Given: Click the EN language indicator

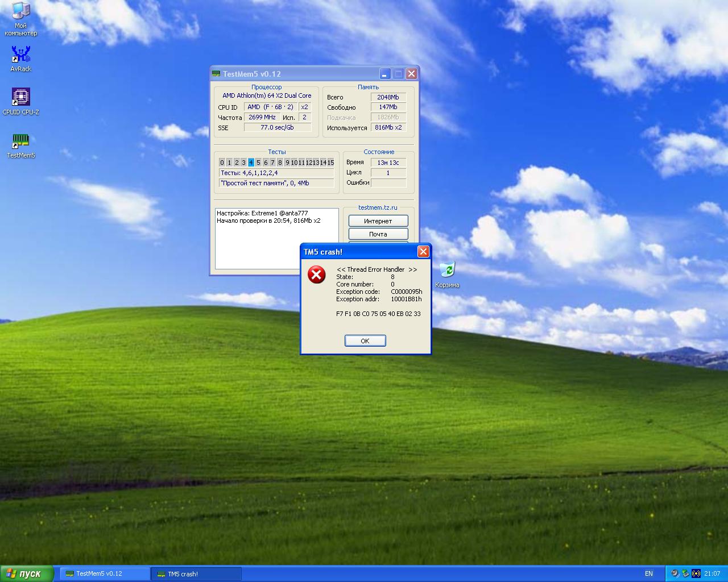Looking at the screenshot, I should [649, 573].
